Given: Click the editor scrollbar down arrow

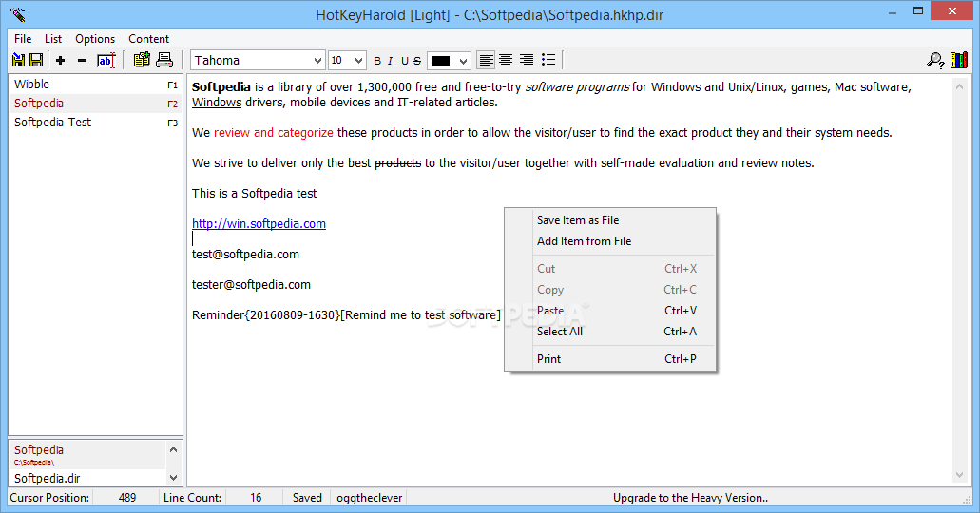Looking at the screenshot, I should pyautogui.click(x=959, y=476).
